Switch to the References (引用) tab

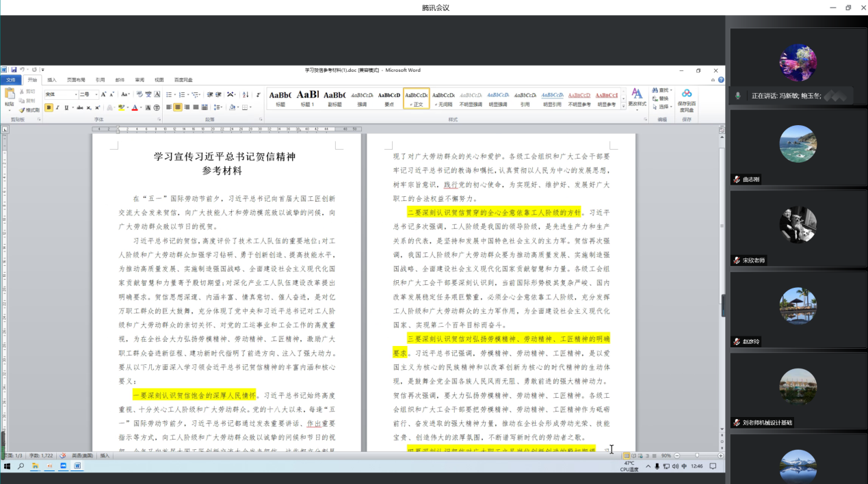(101, 80)
